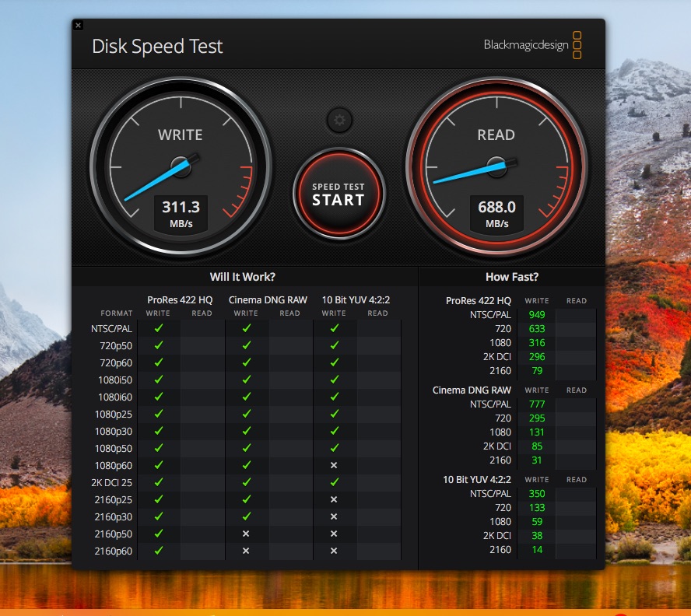Viewport: 691px width, 616px height.
Task: Click ProRes 422 HQ NTSC/PAL write checkmark
Action: 159,328
